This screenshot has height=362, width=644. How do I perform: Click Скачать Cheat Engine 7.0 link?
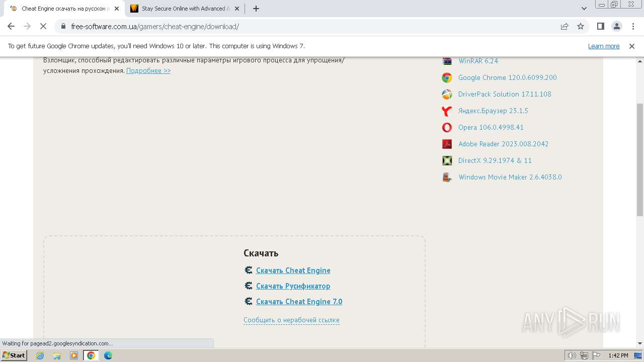(x=299, y=302)
